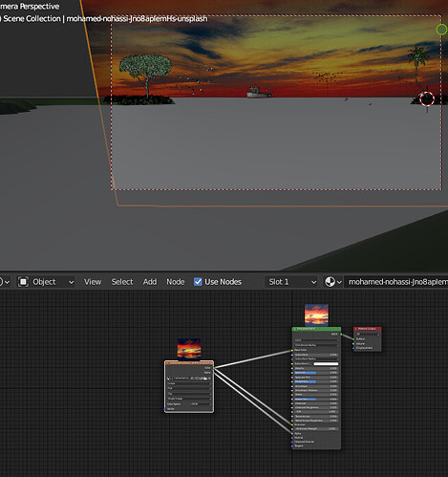Click the Alpha output socket of Image Texture
This screenshot has height=477, width=448.
214,373
